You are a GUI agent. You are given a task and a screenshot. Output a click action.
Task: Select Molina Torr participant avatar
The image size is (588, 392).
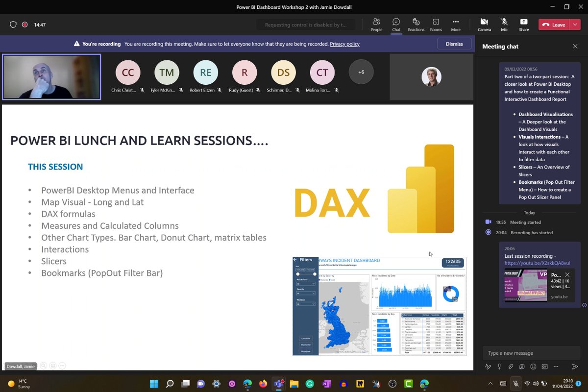(x=322, y=73)
